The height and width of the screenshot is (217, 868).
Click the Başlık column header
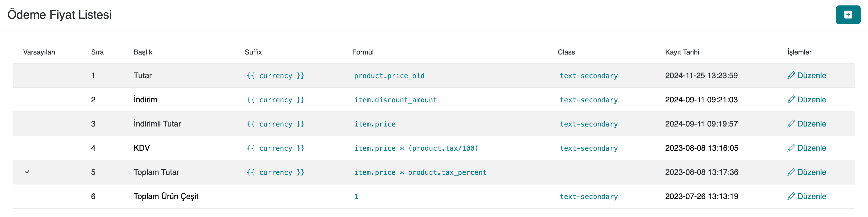pyautogui.click(x=143, y=52)
